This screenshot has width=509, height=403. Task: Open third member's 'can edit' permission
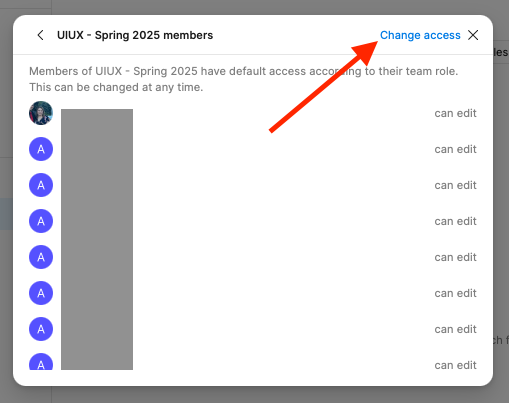tap(455, 185)
